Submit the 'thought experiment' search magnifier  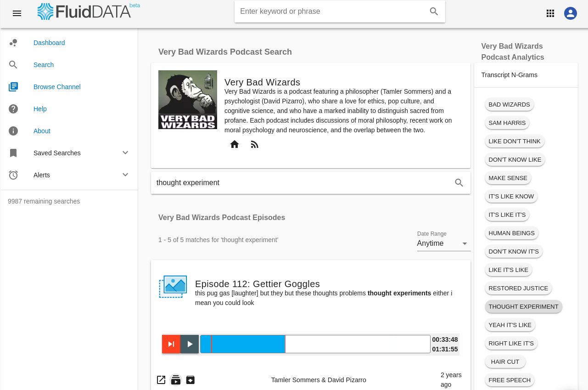[x=459, y=183]
